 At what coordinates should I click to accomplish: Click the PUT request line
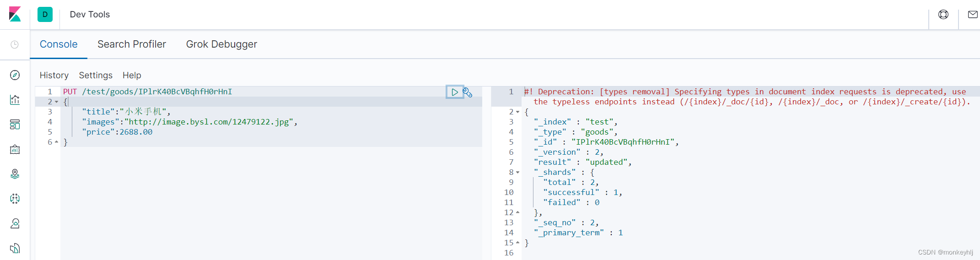(148, 92)
